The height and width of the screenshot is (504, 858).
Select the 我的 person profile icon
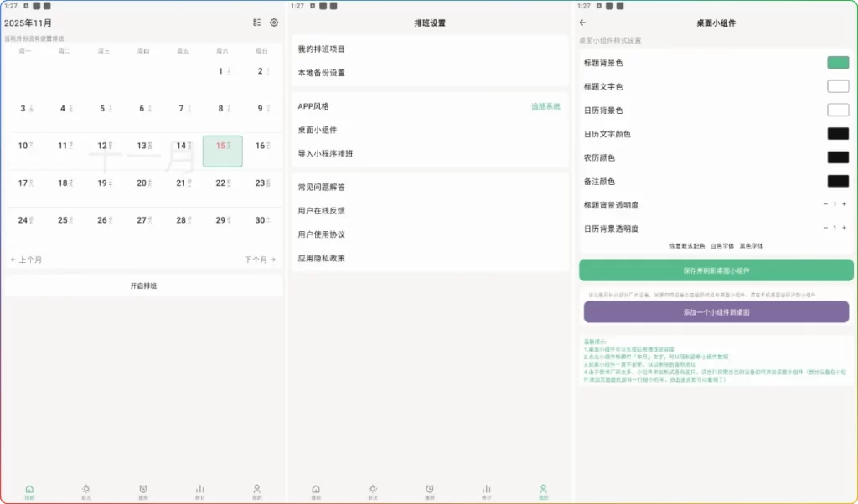(x=256, y=488)
